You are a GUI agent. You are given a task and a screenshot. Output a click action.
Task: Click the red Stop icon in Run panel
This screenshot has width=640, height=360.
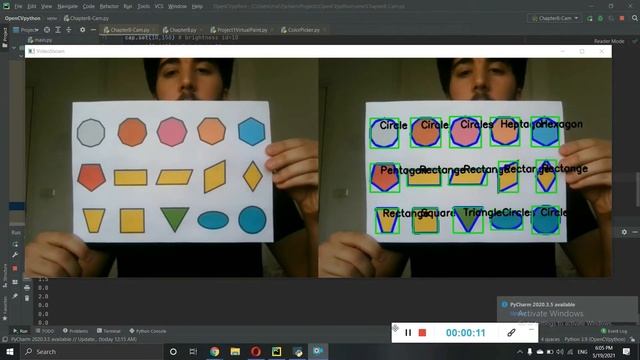15,268
